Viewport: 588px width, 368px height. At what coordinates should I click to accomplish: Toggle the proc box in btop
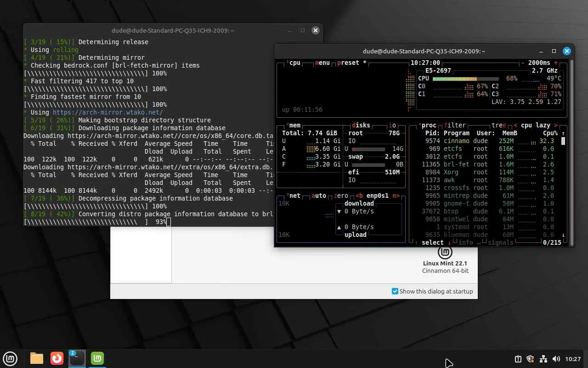427,125
